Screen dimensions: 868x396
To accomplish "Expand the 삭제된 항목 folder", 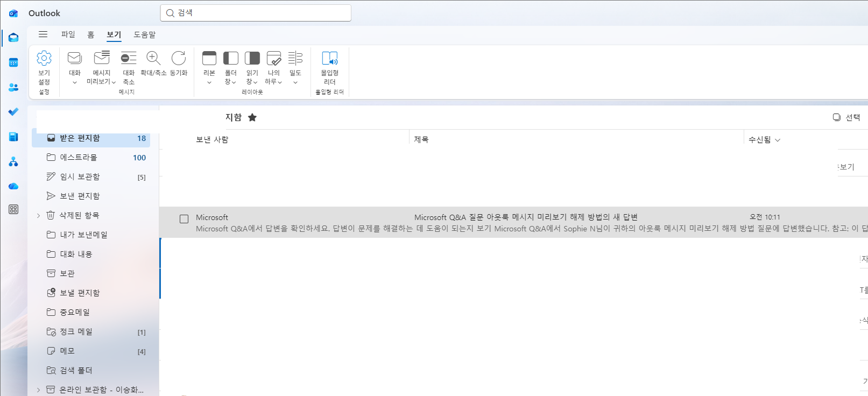I will coord(38,216).
